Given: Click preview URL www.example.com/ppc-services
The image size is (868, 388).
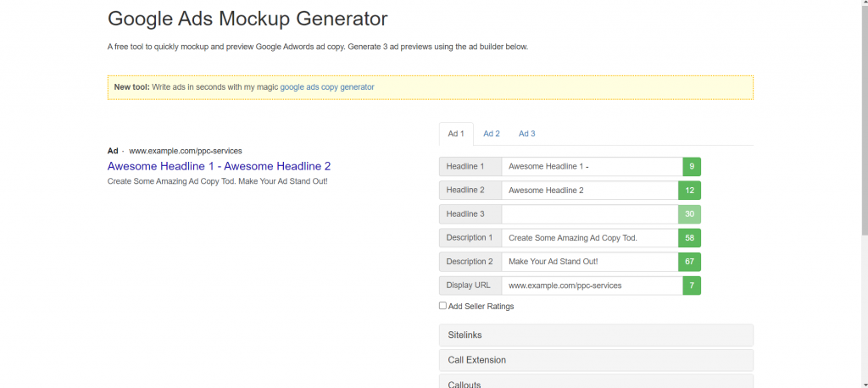Looking at the screenshot, I should (x=186, y=151).
